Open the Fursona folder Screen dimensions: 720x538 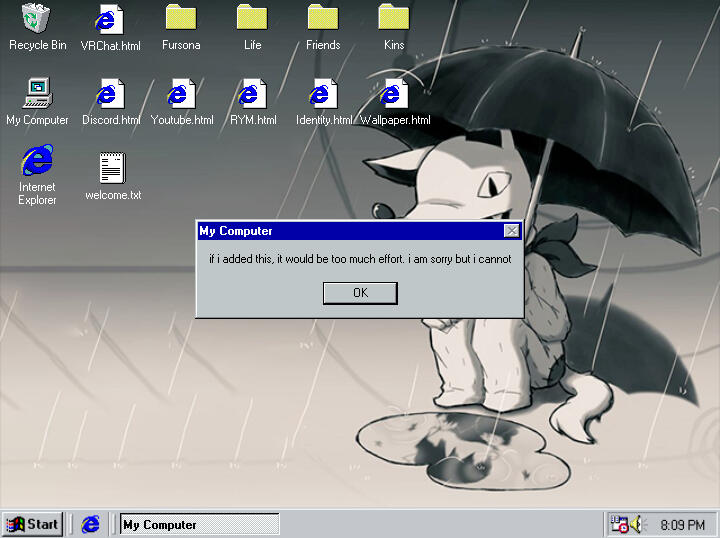pos(181,19)
